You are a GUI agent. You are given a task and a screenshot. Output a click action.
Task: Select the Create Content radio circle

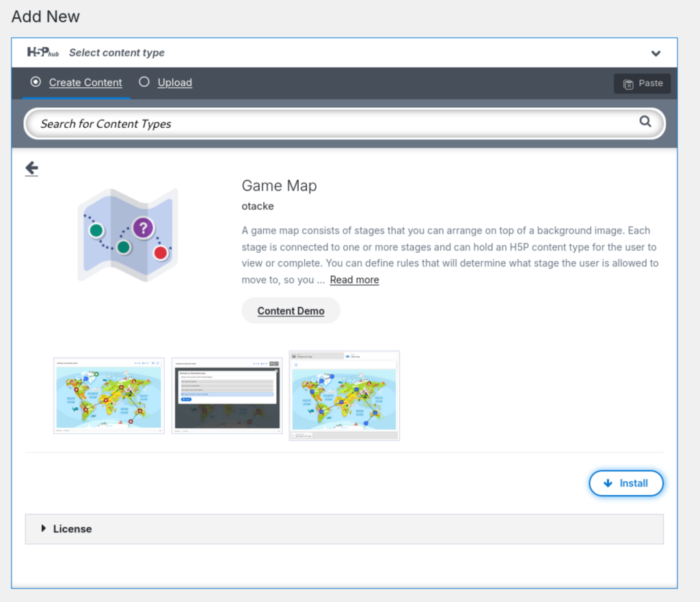[36, 82]
